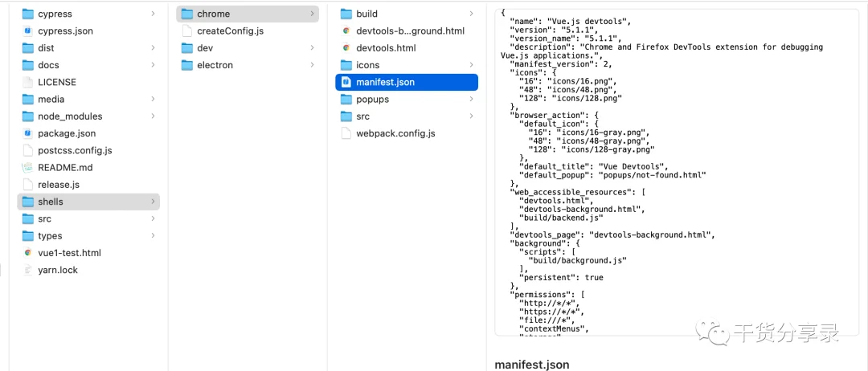Image resolution: width=868 pixels, height=371 pixels.
Task: Select the webpack.config.js file name
Action: pyautogui.click(x=395, y=134)
